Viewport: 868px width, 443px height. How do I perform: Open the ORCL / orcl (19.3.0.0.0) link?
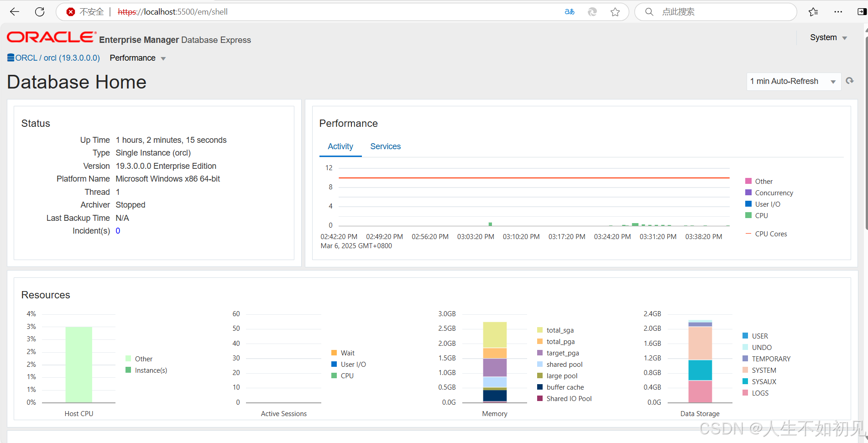(x=58, y=58)
